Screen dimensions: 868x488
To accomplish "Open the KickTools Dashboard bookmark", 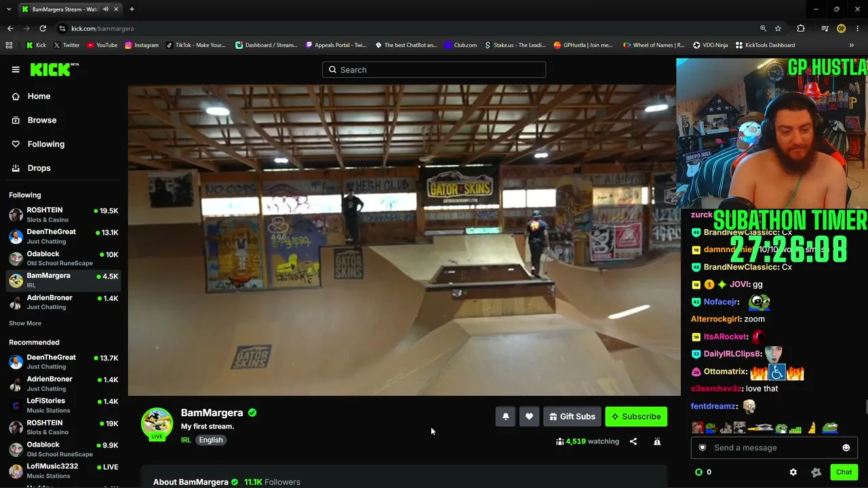I will [765, 45].
